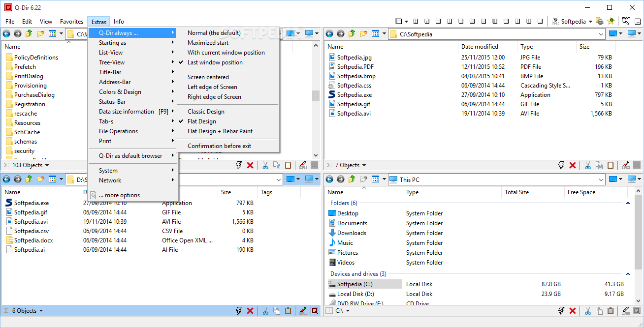The image size is (644, 328).
Task: Create new folder in C:\Softpedia pane
Action: pyautogui.click(x=363, y=34)
